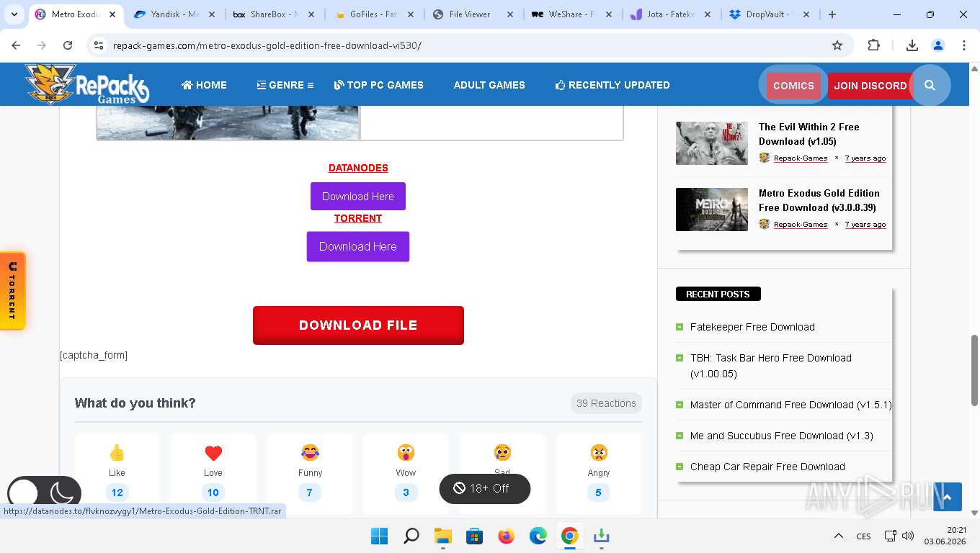Open the Extensions puzzle icon

pyautogui.click(x=873, y=45)
